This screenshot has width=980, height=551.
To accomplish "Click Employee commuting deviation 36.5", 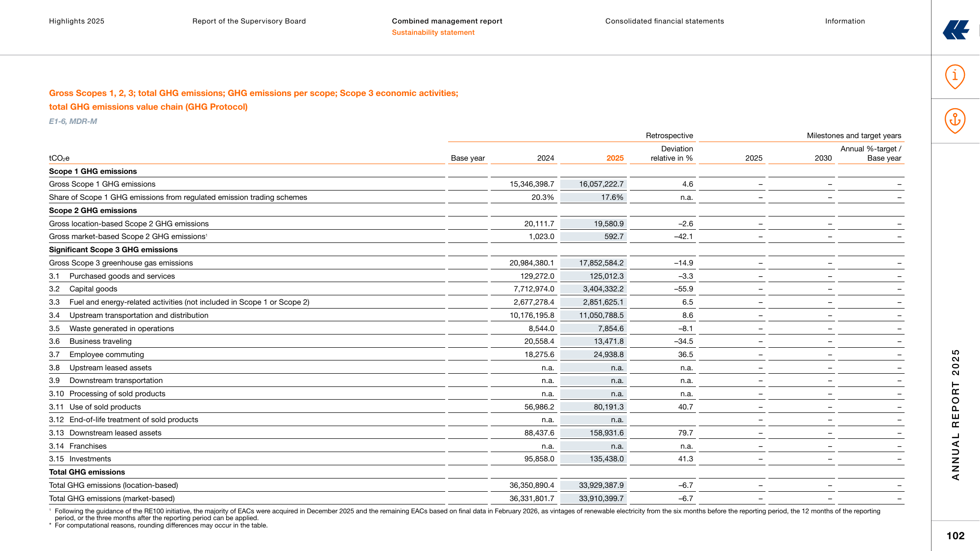I will [686, 355].
